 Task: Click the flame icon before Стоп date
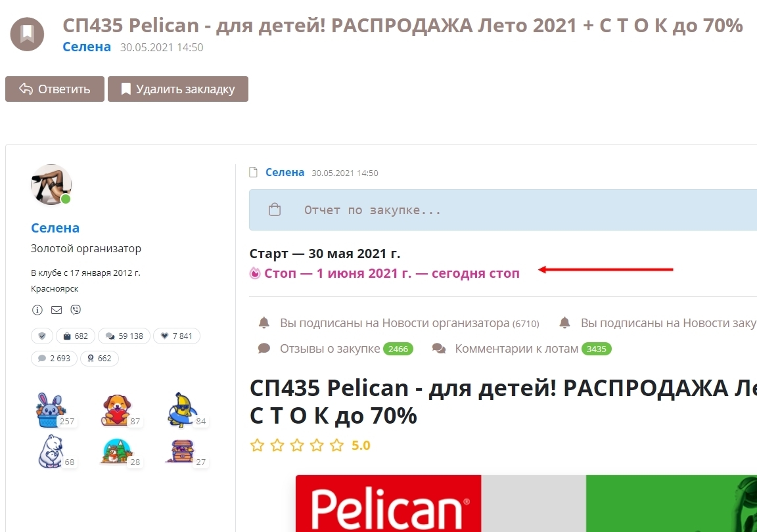point(254,273)
